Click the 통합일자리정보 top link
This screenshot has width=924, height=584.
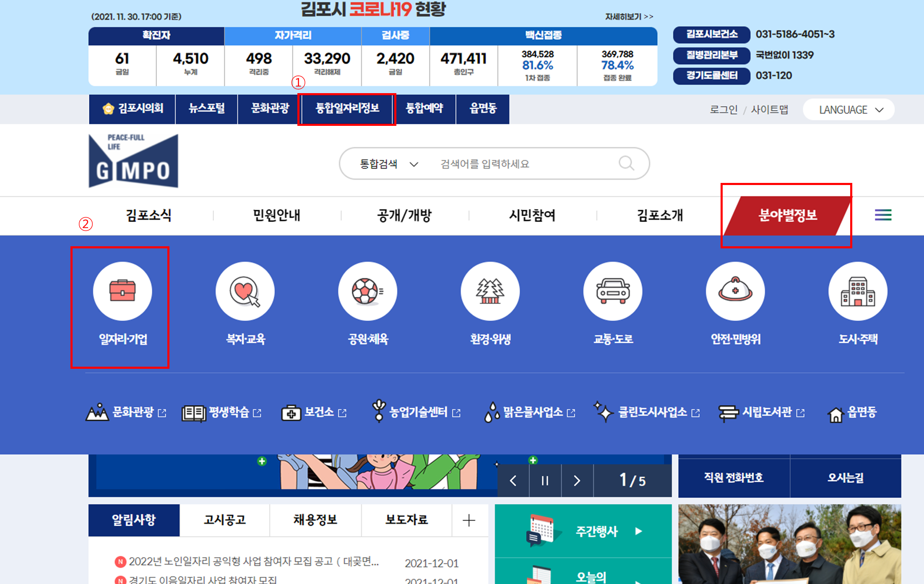(x=347, y=109)
